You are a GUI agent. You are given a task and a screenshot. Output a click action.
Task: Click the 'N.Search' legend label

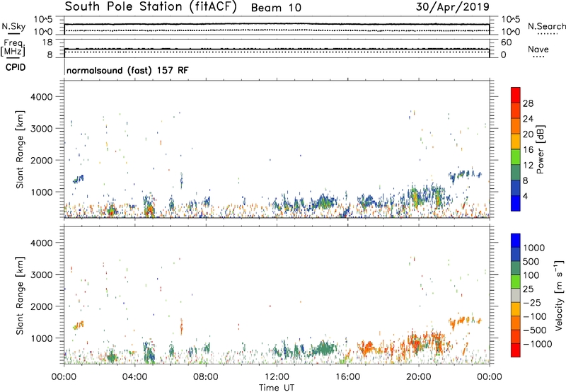pyautogui.click(x=547, y=26)
